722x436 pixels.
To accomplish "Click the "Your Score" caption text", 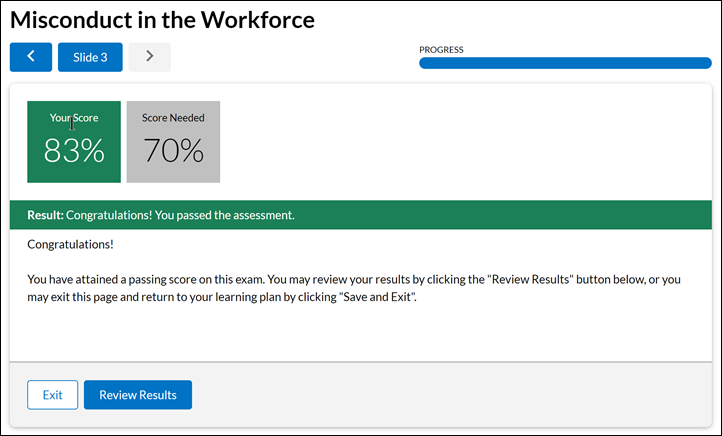I will click(74, 118).
